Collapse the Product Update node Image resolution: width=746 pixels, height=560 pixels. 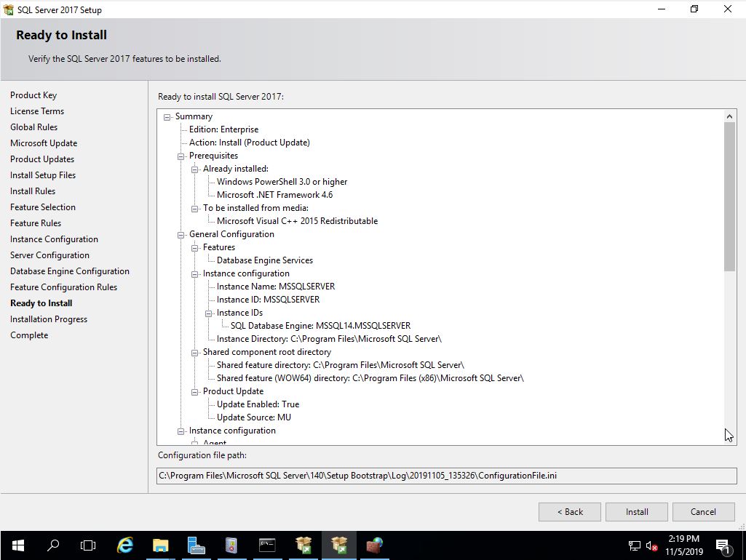(x=194, y=392)
